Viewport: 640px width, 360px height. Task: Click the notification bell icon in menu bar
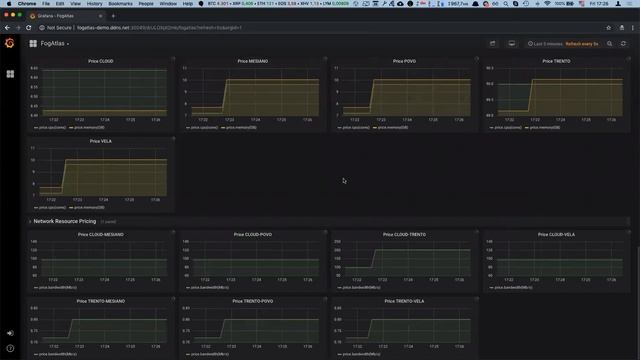tap(476, 3)
